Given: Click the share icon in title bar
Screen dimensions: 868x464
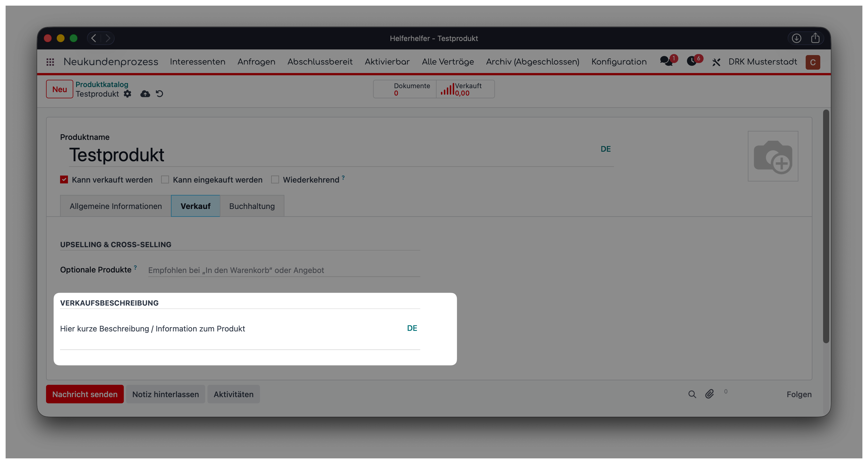Looking at the screenshot, I should (x=815, y=38).
